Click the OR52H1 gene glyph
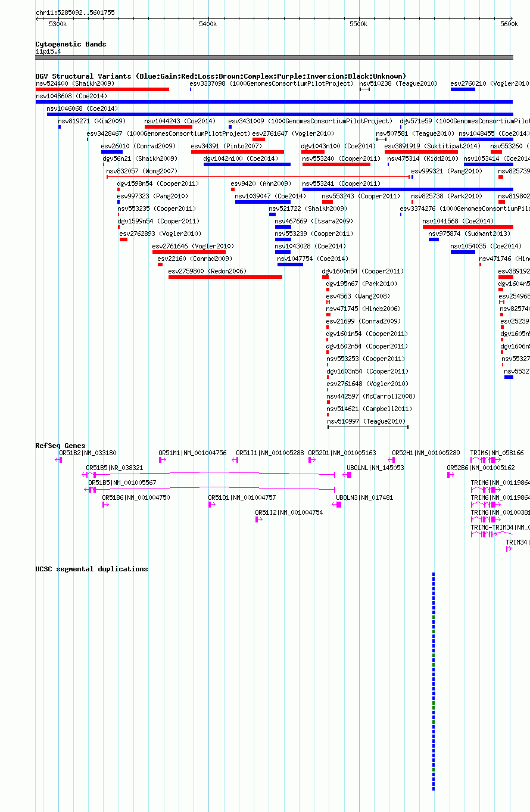530x812 pixels. 391,460
